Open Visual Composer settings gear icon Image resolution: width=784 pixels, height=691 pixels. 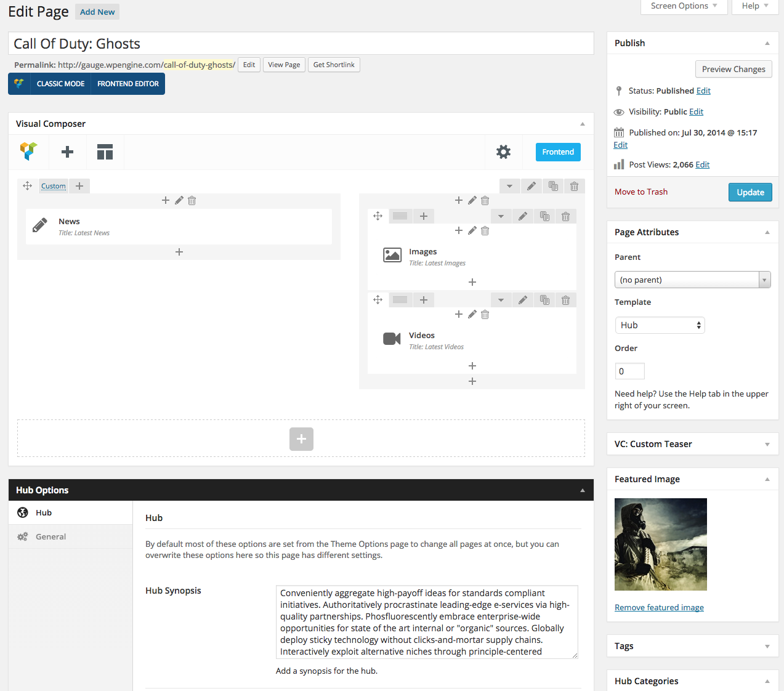point(503,152)
